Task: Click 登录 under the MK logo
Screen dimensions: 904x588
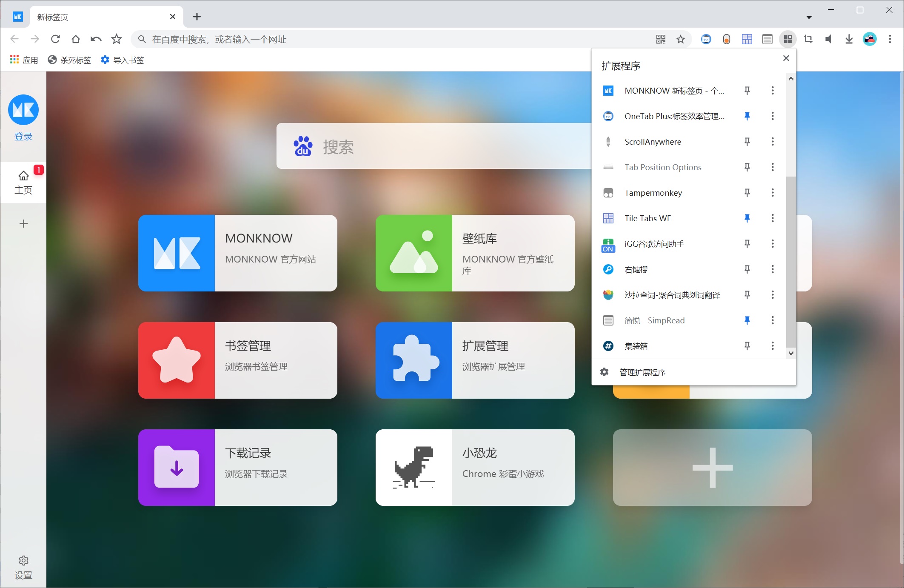Action: tap(23, 137)
